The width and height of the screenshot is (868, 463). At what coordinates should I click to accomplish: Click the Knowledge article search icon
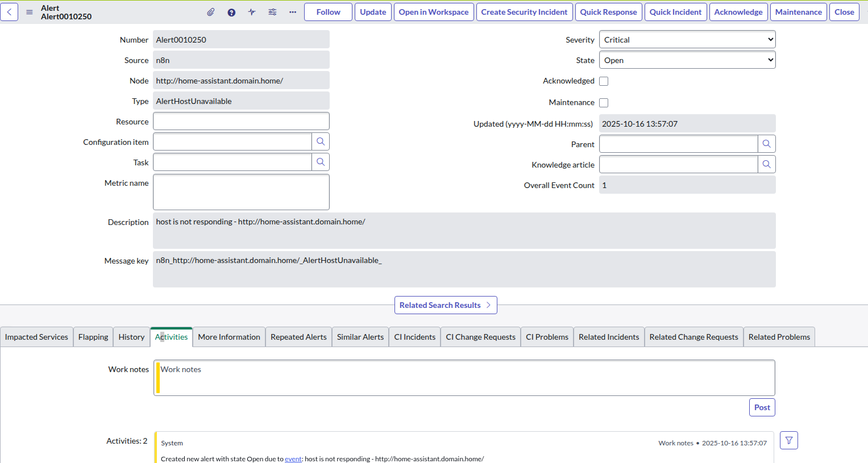tap(766, 164)
